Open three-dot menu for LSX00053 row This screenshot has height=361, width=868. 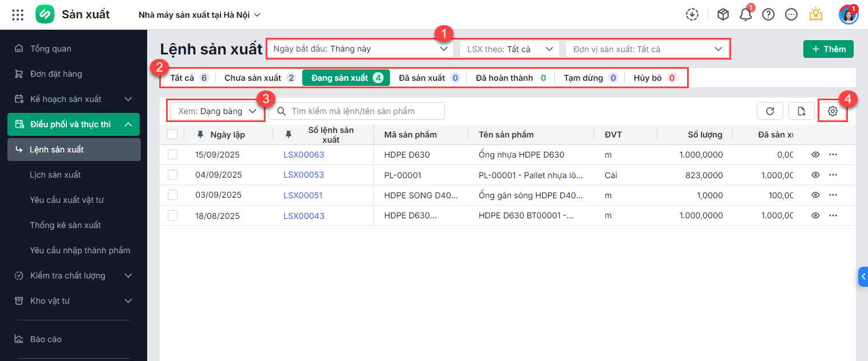click(833, 175)
